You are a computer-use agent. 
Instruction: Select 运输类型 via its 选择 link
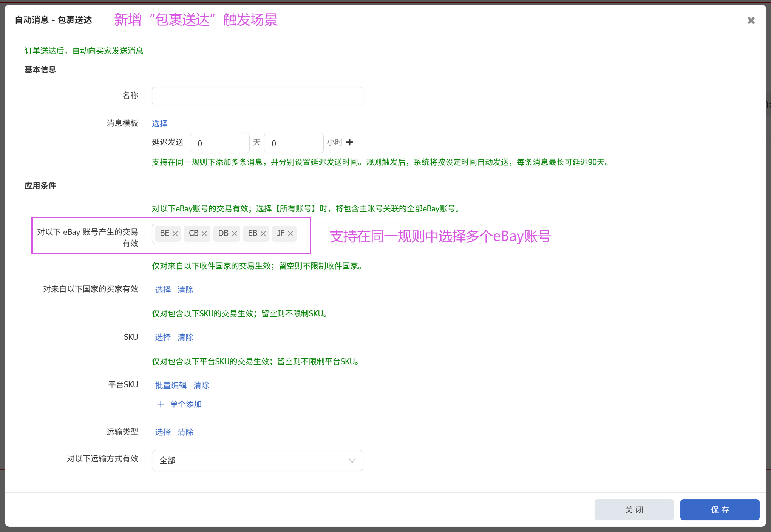pos(163,432)
